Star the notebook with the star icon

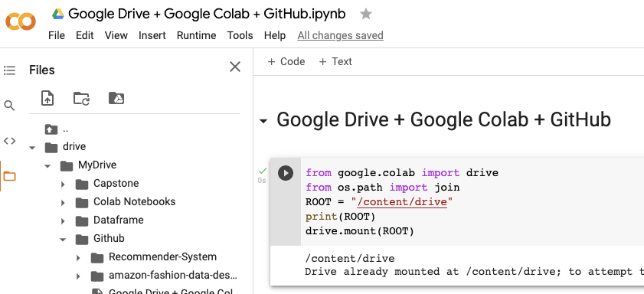tap(365, 15)
